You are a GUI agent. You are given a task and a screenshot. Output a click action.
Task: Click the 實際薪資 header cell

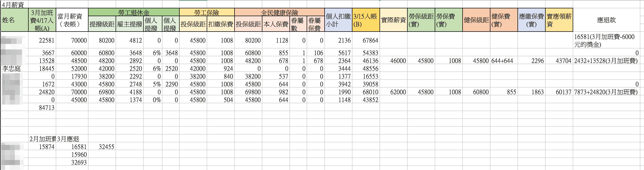(394, 20)
